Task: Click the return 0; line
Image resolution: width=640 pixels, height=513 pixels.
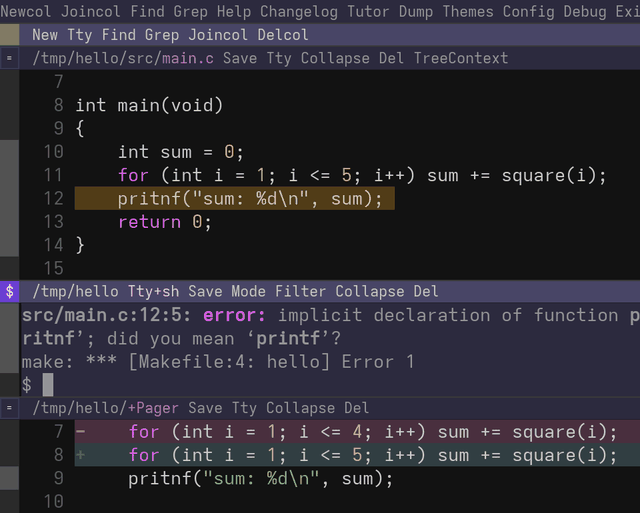Action: pos(165,222)
